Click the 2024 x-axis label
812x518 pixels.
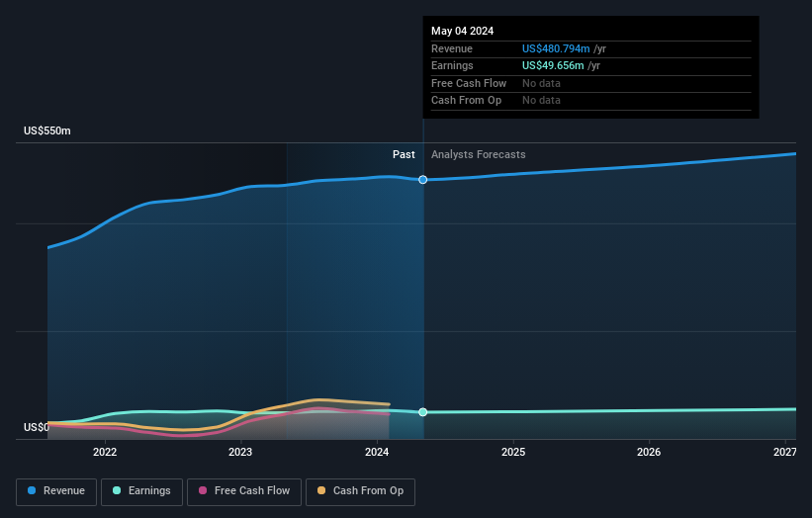pos(377,452)
